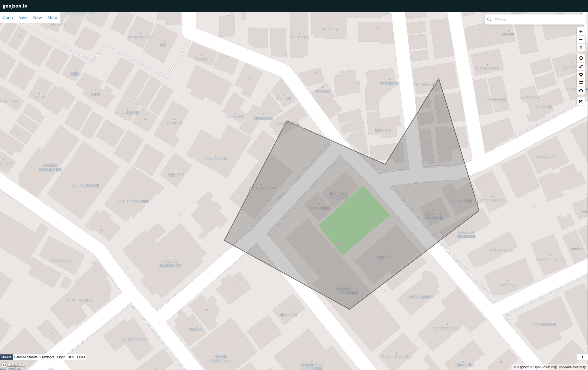The width and height of the screenshot is (588, 370).
Task: Click the search magnifier icon
Action: (489, 19)
